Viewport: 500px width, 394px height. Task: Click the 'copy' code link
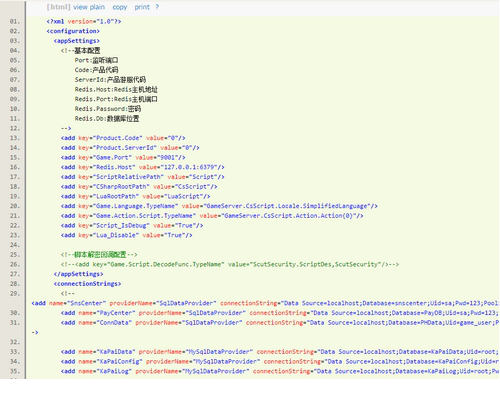coord(120,7)
